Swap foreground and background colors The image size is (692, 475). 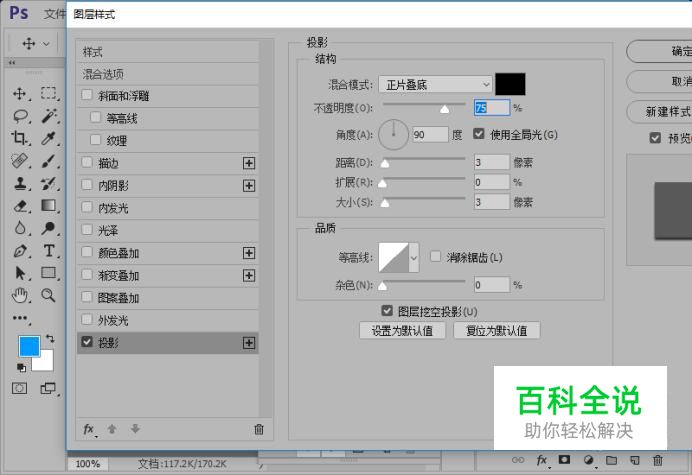click(50, 338)
